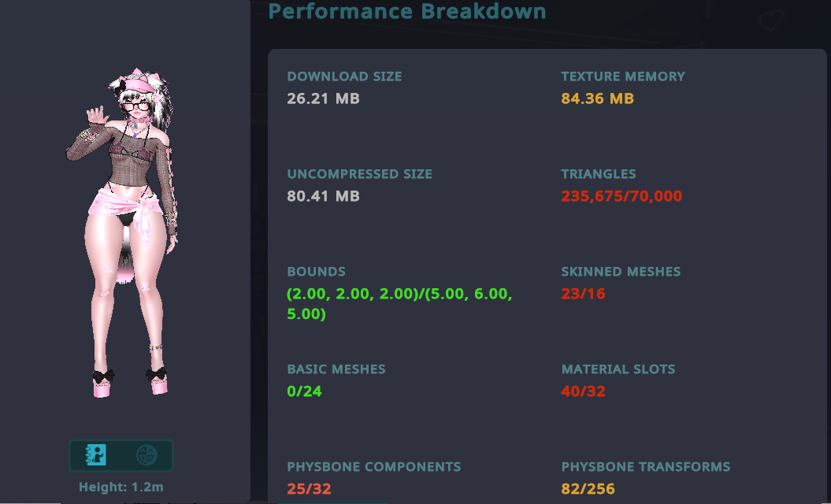Select the 84.36 MB texture memory value
Screen dimensions: 831x504
(597, 98)
